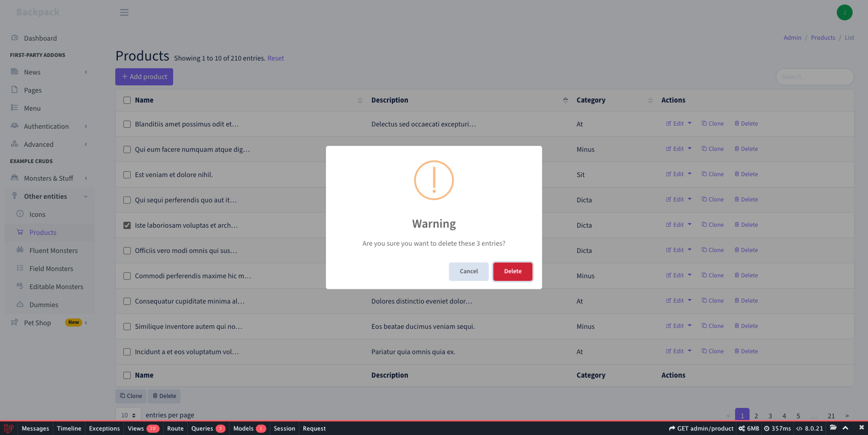This screenshot has height=435, width=868.
Task: Click the Dummies sidebar icon
Action: [x=20, y=304]
